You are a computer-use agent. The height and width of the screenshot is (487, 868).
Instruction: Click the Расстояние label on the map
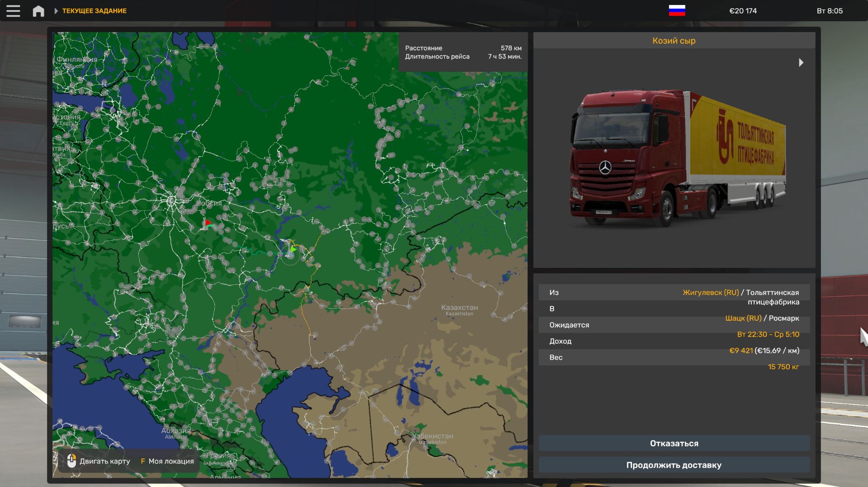[424, 48]
